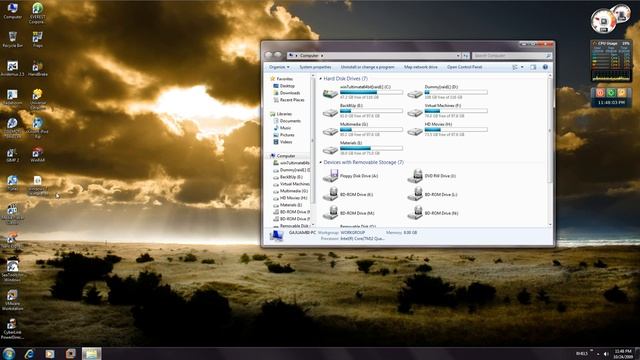640x360 pixels.
Task: Select the HD Movies (H:) drive
Action: tap(447, 129)
